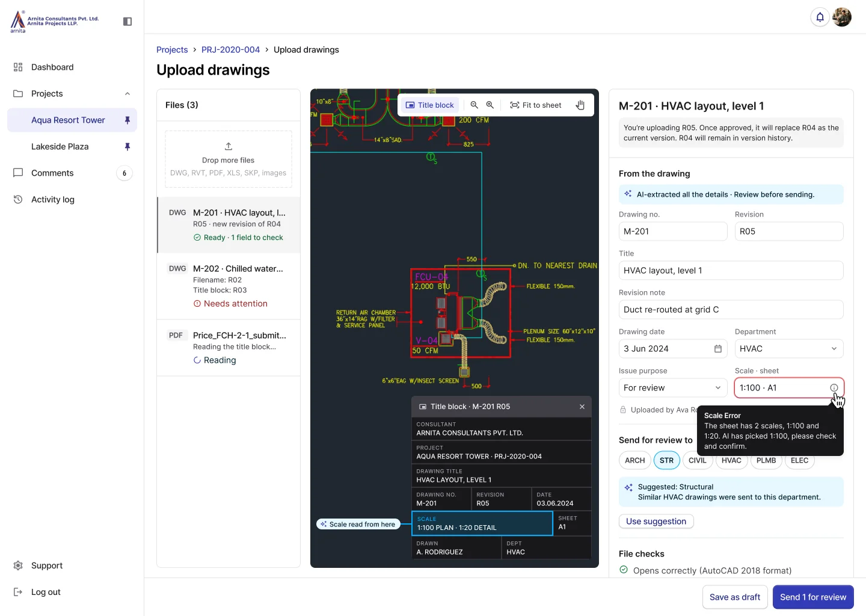Select the HVAC review chip
The width and height of the screenshot is (866, 616).
731,460
